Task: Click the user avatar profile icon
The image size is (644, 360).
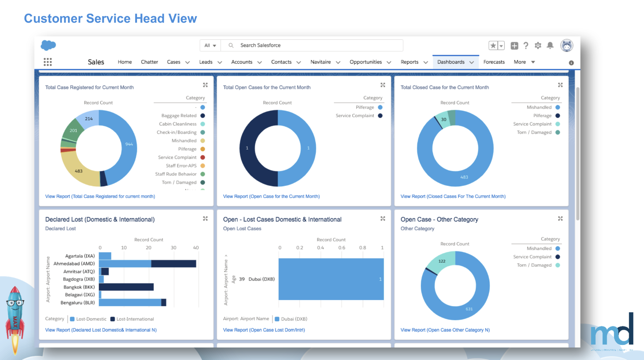Action: coord(567,46)
